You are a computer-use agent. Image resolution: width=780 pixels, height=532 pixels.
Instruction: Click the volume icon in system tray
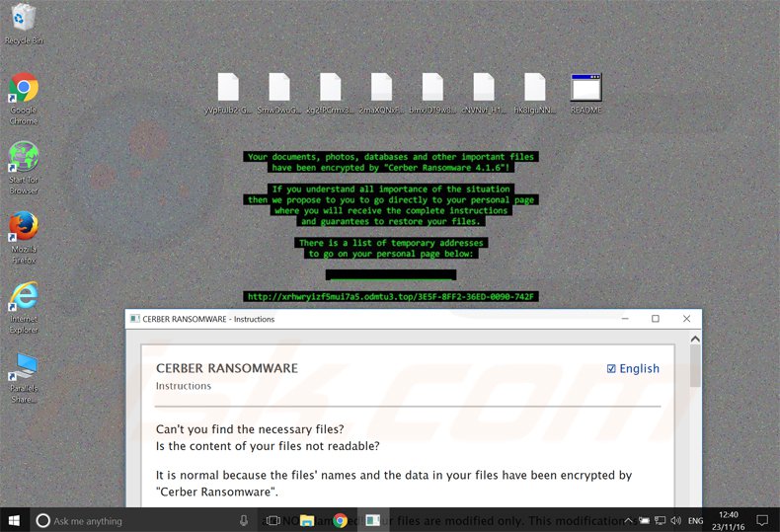[x=676, y=520]
